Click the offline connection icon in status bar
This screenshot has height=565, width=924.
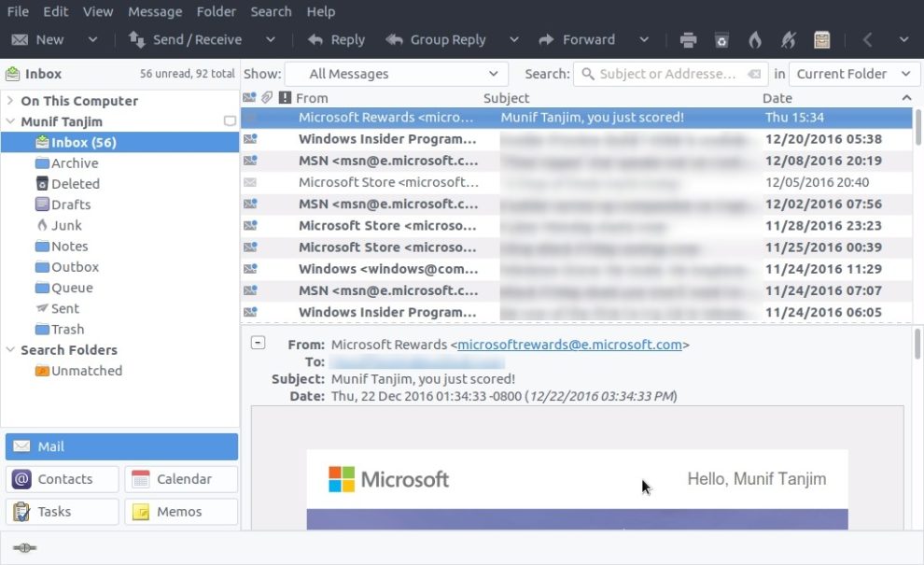[25, 547]
